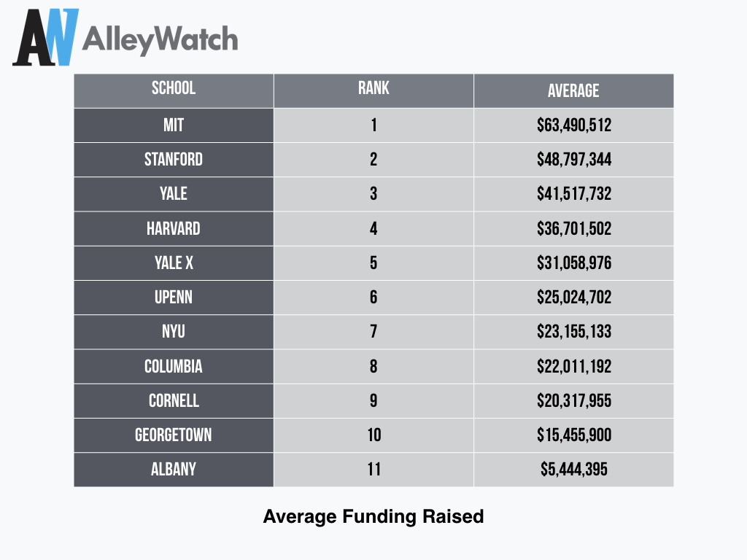The width and height of the screenshot is (747, 560).
Task: Click the Average Funding Raised caption
Action: (x=373, y=517)
